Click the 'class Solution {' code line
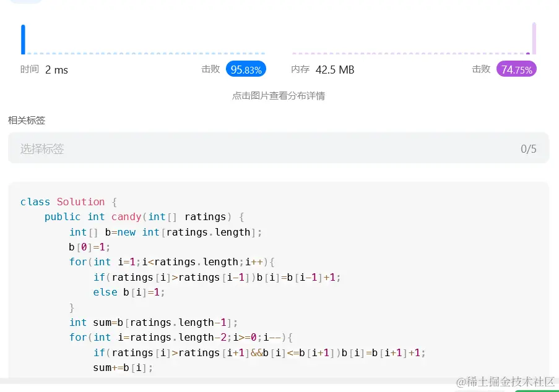Screen dimensions: 559x392 tap(69, 202)
